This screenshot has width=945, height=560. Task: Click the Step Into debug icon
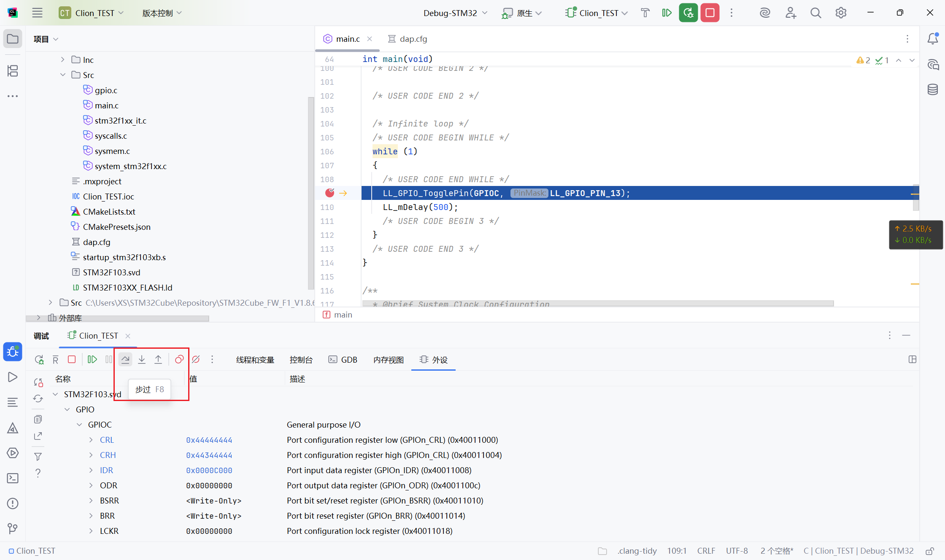142,359
